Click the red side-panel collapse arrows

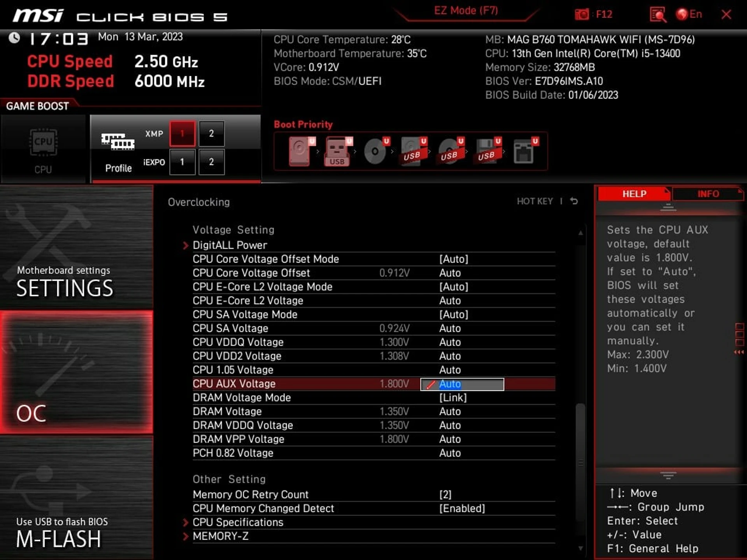coord(739,352)
